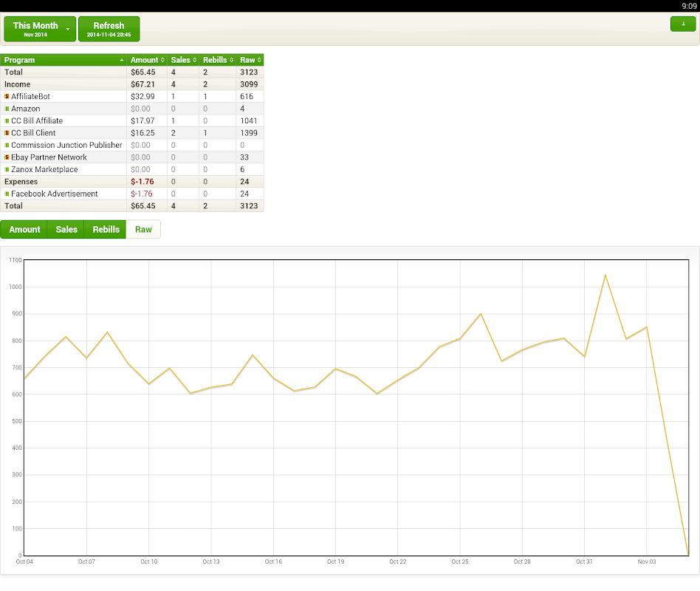Sort the table by Rebills column
Screen dimensions: 700x591
tap(217, 60)
